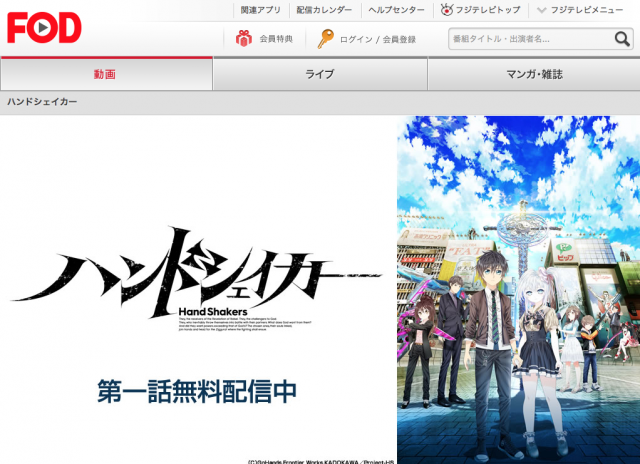Click the 第一話無料配信中 banner text

point(197,391)
